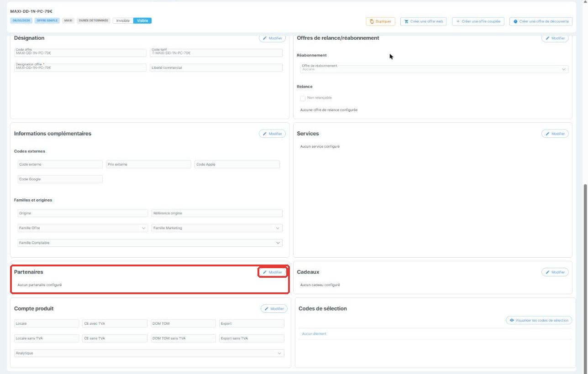588x374 pixels.
Task: Check the Non relançable checkbox
Action: point(303,98)
